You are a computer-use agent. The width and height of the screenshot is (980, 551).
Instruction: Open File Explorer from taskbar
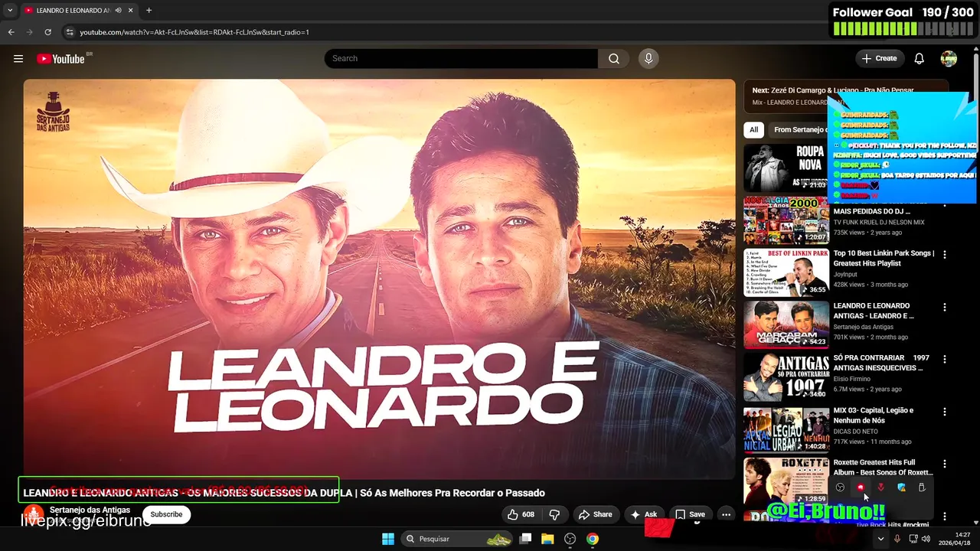click(547, 539)
